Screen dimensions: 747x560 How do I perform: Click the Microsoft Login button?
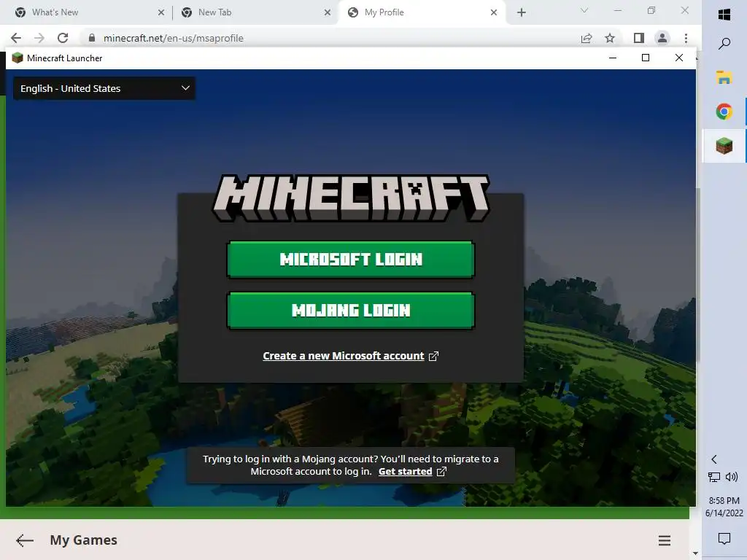click(x=351, y=259)
